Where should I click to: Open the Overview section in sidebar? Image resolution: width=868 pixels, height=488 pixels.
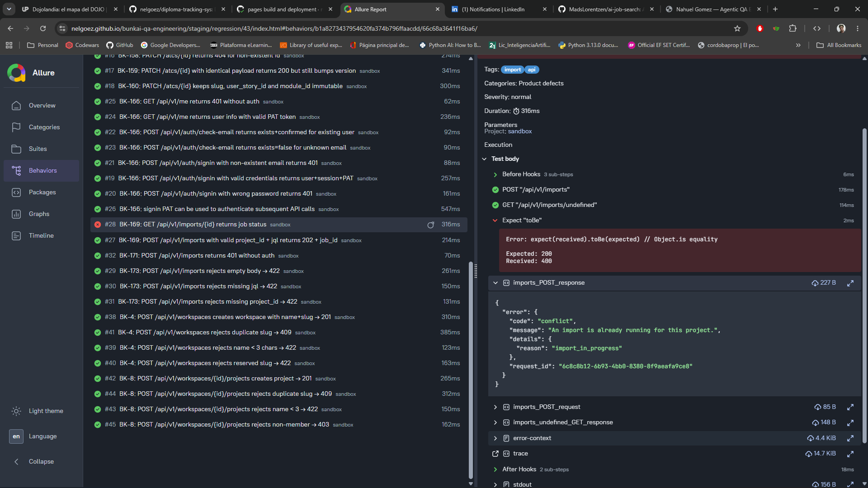[x=42, y=105]
